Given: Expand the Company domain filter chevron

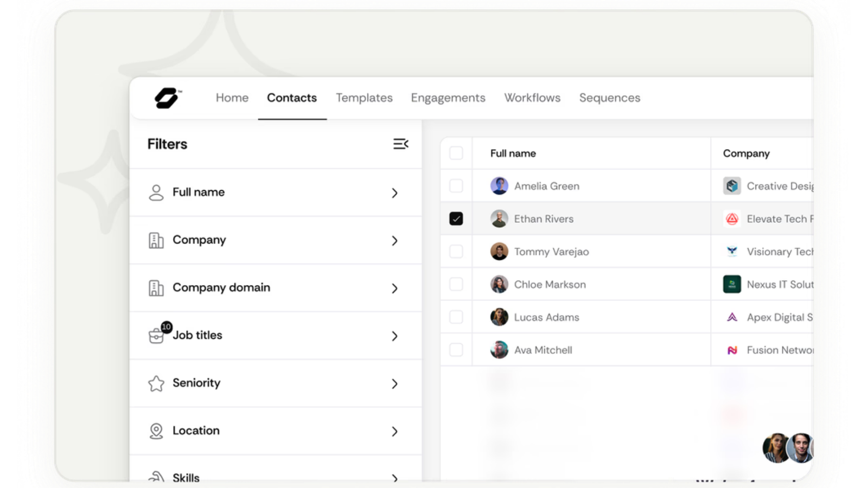Looking at the screenshot, I should (394, 288).
